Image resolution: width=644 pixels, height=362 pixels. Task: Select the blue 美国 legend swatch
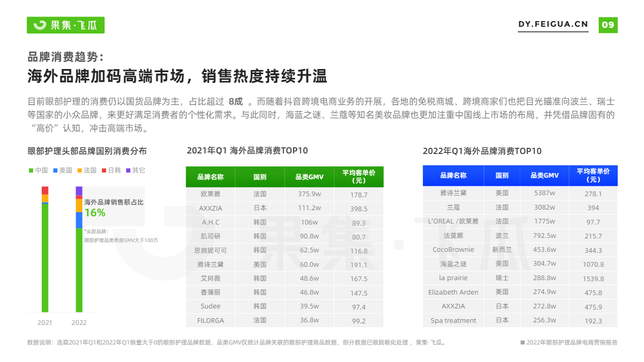pyautogui.click(x=55, y=170)
